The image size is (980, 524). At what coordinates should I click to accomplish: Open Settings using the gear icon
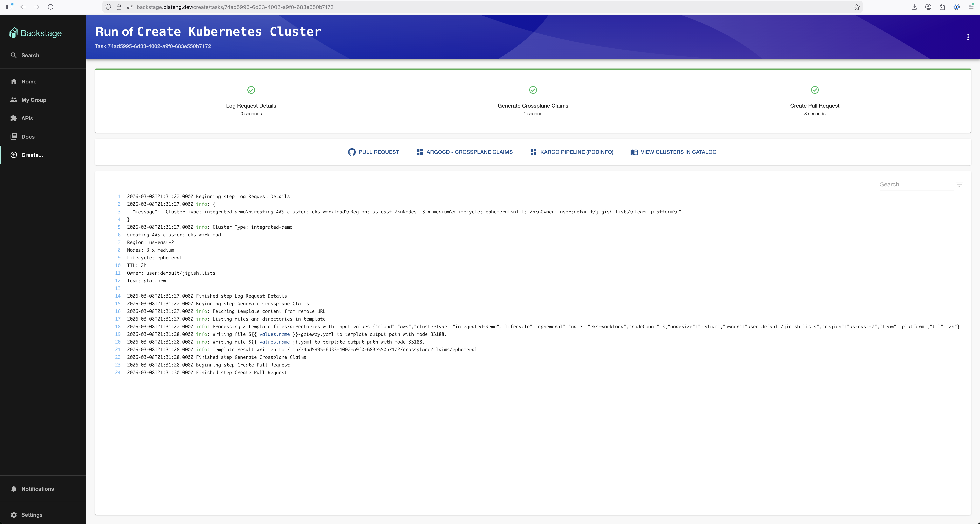(14, 514)
